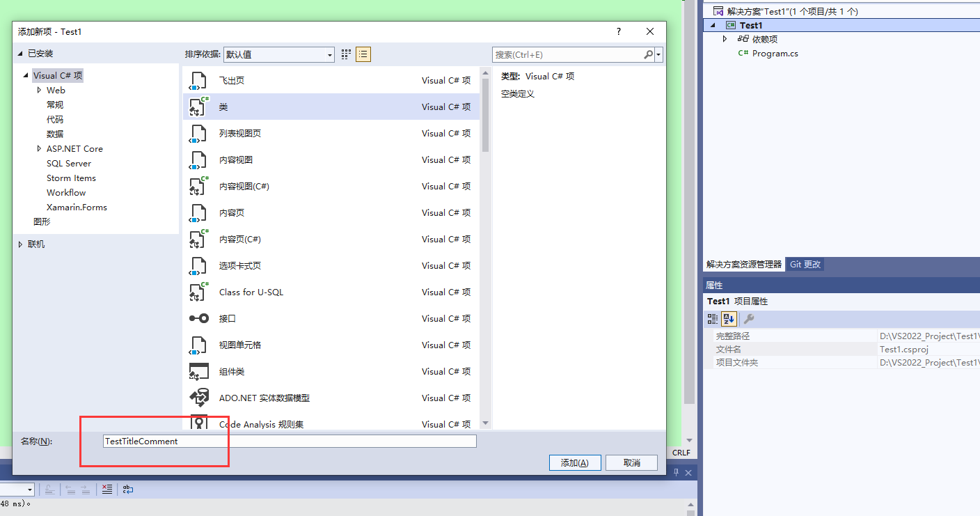The image size is (980, 516).
Task: Open the 排序依据 默认值 dropdown
Action: (278, 54)
